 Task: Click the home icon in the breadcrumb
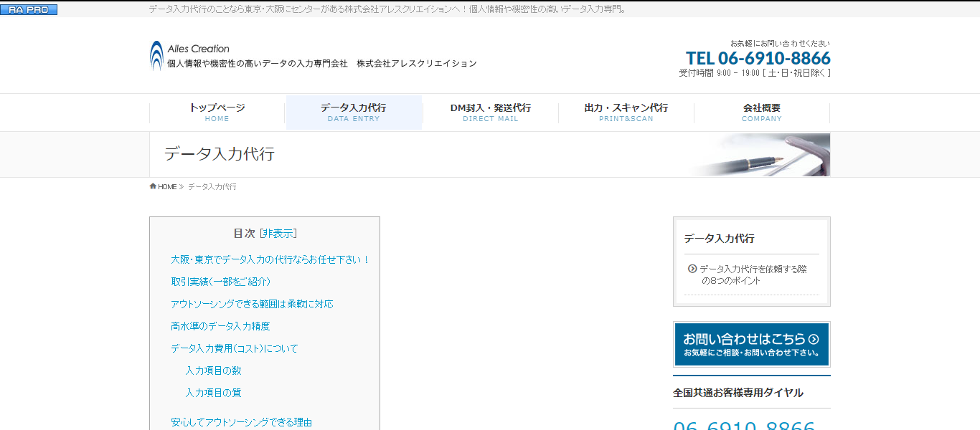pos(153,186)
